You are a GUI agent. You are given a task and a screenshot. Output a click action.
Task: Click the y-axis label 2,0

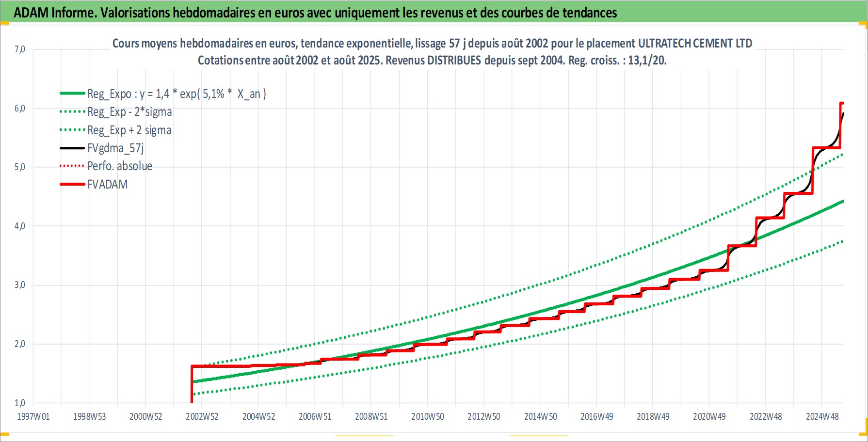20,344
